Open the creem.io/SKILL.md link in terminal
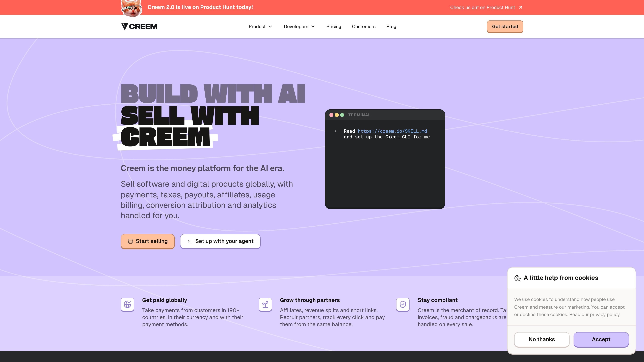 pyautogui.click(x=392, y=131)
